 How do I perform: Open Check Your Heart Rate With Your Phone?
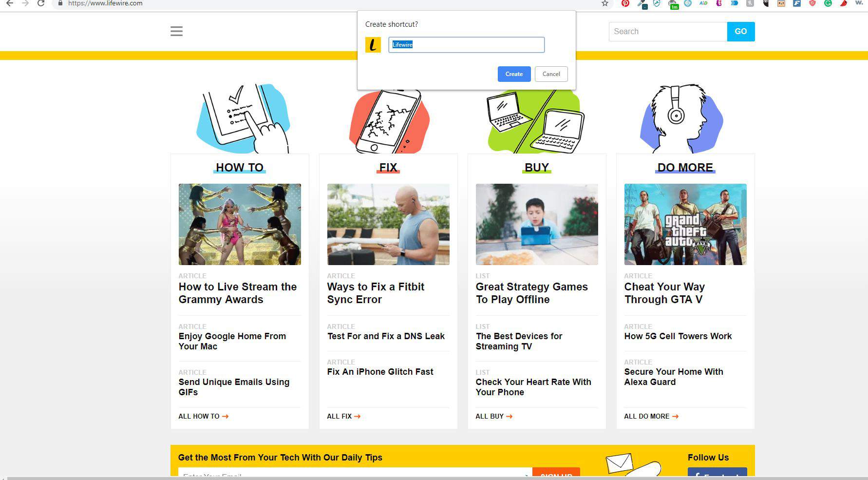[533, 387]
